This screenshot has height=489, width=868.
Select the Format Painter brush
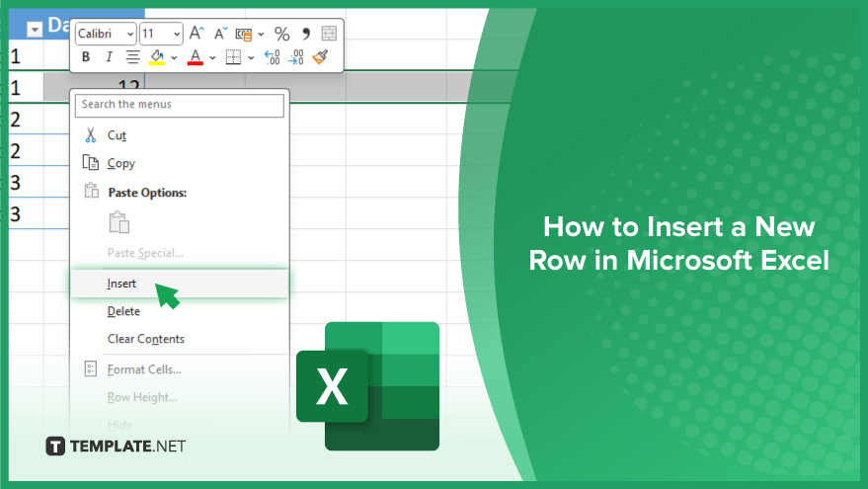320,57
